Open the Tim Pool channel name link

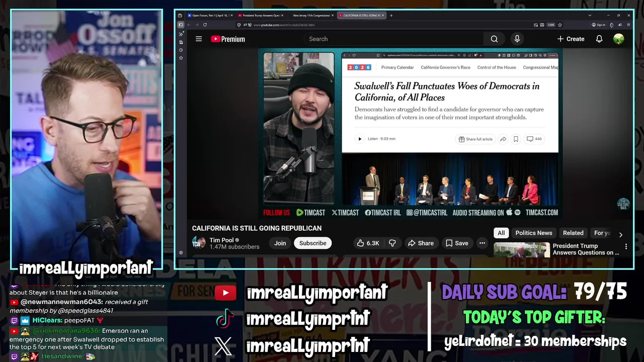point(221,240)
